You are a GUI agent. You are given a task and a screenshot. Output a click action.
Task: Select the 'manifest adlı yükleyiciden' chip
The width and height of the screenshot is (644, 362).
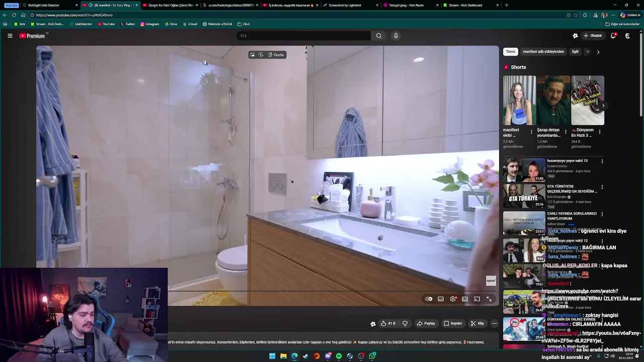coord(543,52)
